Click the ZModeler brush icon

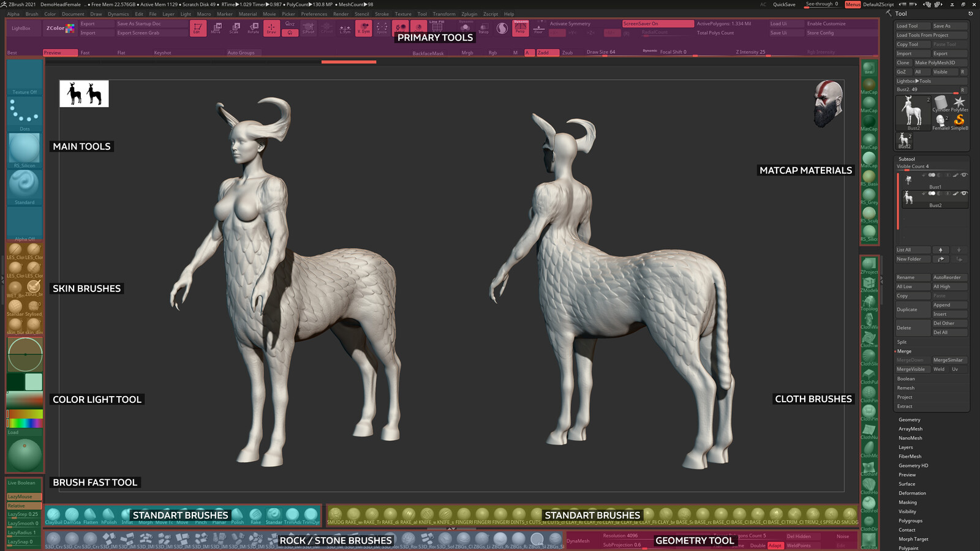point(869,283)
